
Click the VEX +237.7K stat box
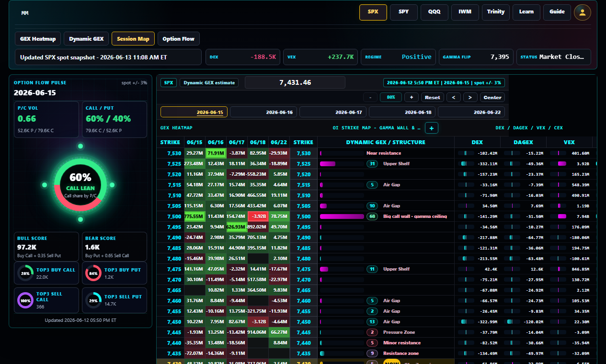point(321,57)
